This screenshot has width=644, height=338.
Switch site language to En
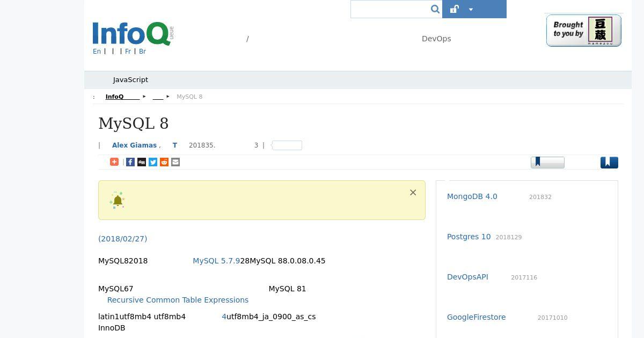coord(97,52)
